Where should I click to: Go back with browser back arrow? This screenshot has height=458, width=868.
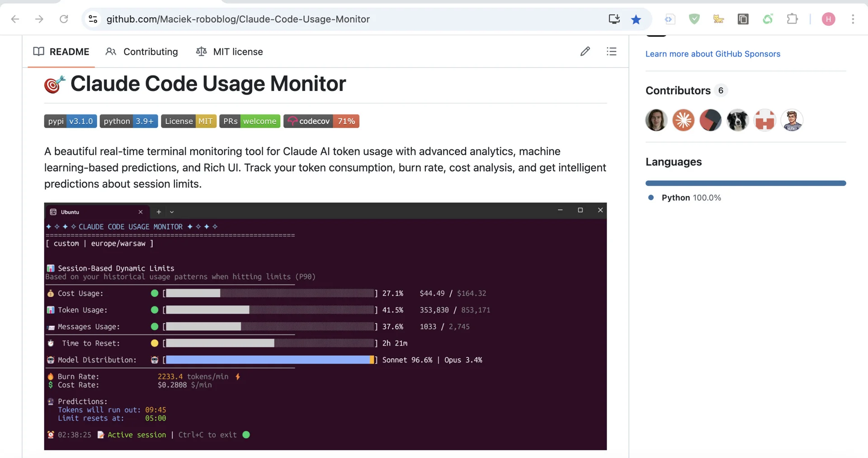15,19
